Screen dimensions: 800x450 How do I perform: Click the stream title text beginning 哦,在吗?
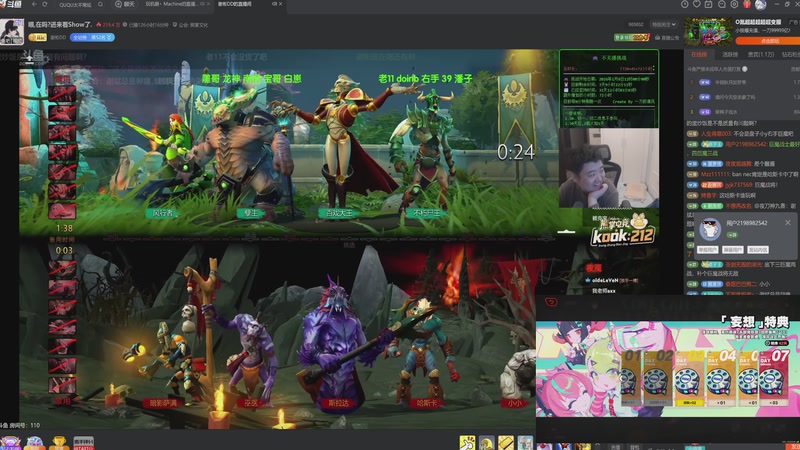[60, 24]
